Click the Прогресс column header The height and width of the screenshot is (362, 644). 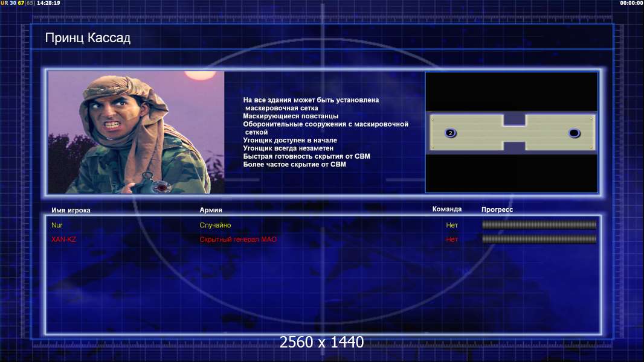[x=497, y=209]
